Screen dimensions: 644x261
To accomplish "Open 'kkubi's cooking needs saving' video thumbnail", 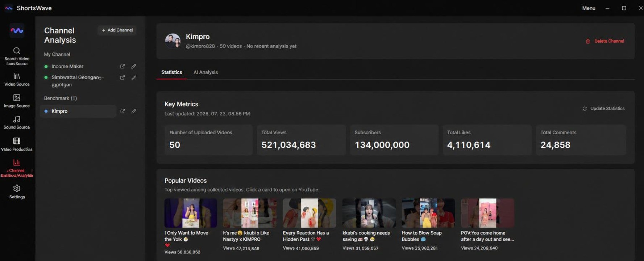I will tap(369, 213).
